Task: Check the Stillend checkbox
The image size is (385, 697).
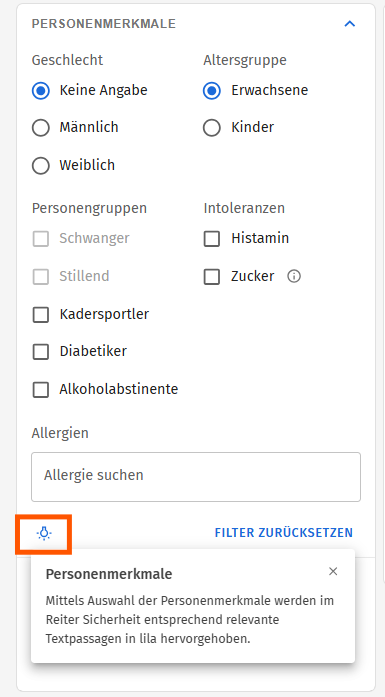Action: pyautogui.click(x=41, y=276)
